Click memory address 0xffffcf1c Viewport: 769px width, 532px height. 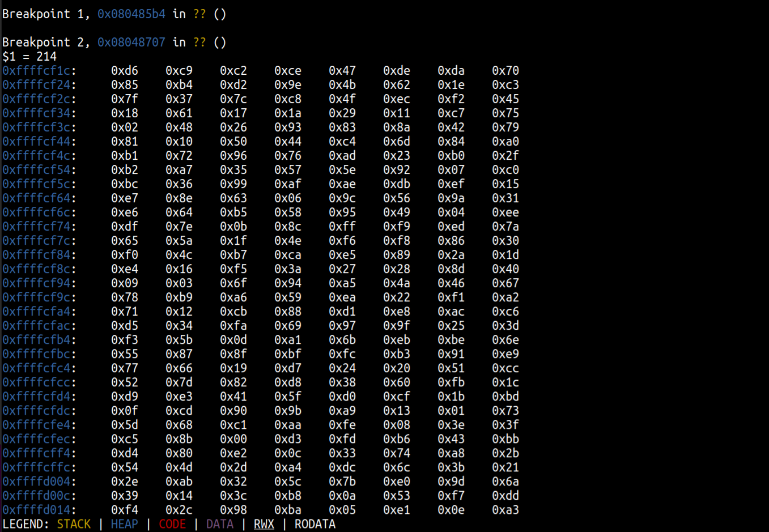[36, 71]
